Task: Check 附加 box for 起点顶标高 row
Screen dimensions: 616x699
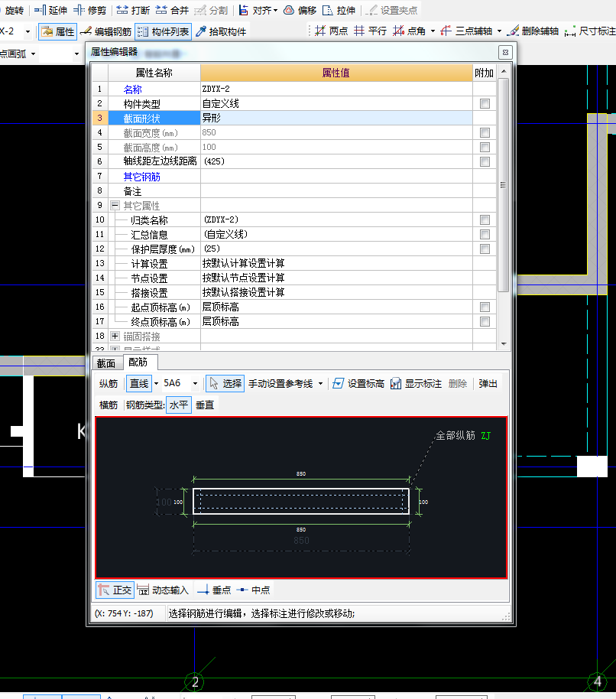Action: [x=485, y=307]
